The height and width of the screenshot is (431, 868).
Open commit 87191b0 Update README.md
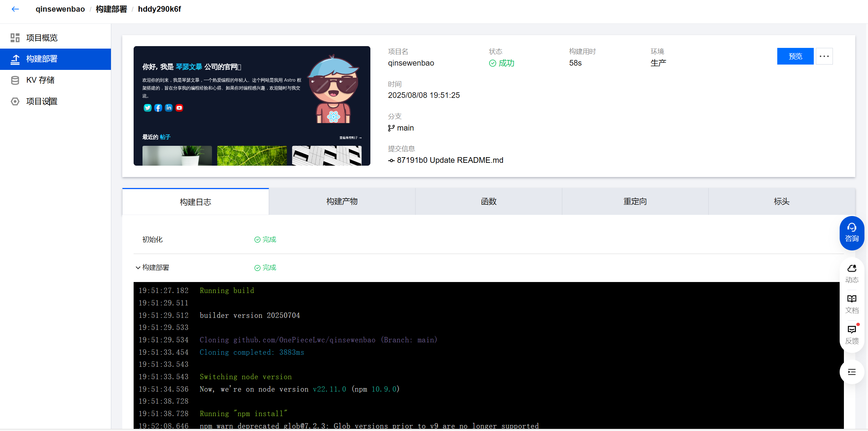pyautogui.click(x=450, y=160)
